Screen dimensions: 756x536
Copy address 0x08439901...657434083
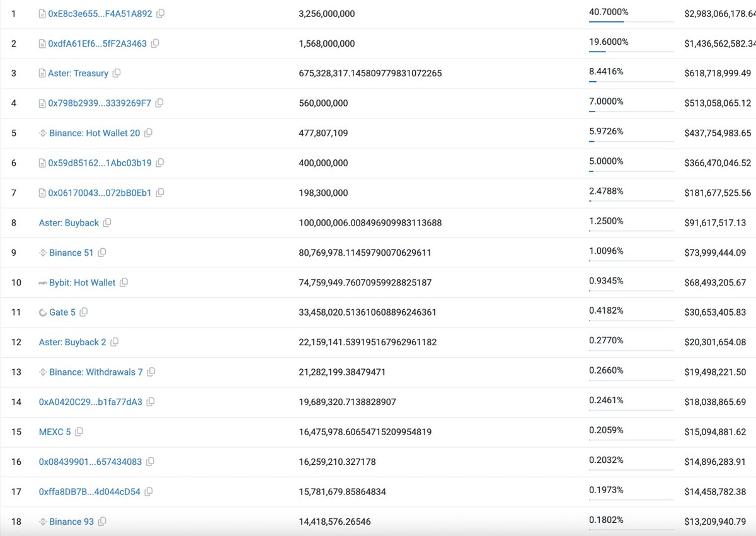pos(150,462)
